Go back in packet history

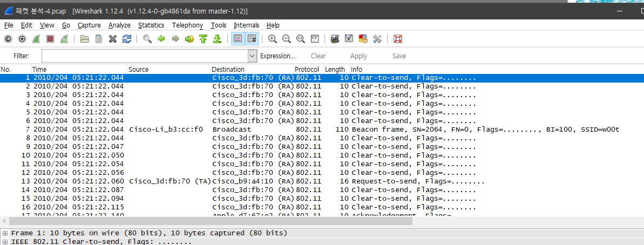pos(161,39)
